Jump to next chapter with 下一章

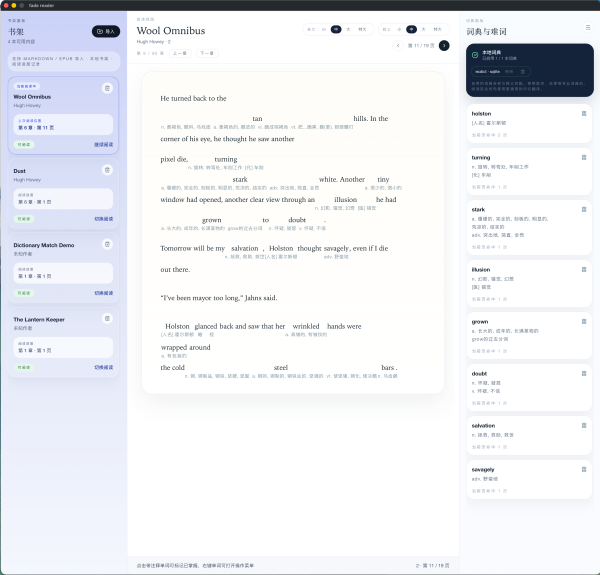point(206,52)
